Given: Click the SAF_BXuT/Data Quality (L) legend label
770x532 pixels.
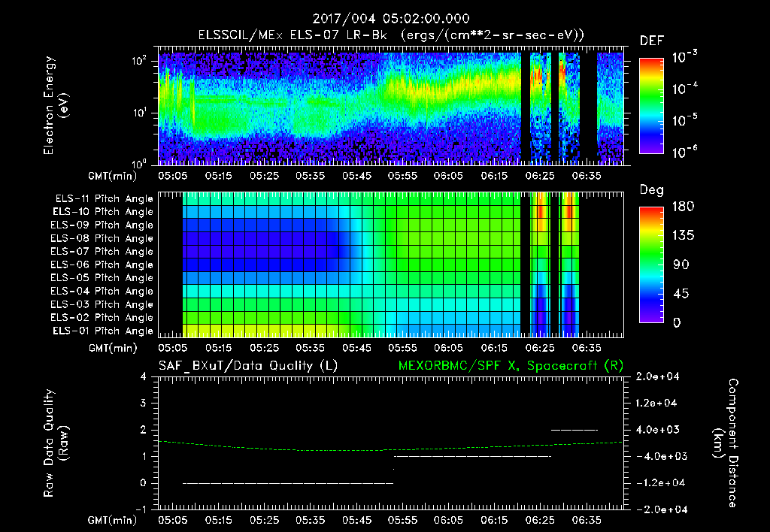Looking at the screenshot, I should (x=248, y=366).
